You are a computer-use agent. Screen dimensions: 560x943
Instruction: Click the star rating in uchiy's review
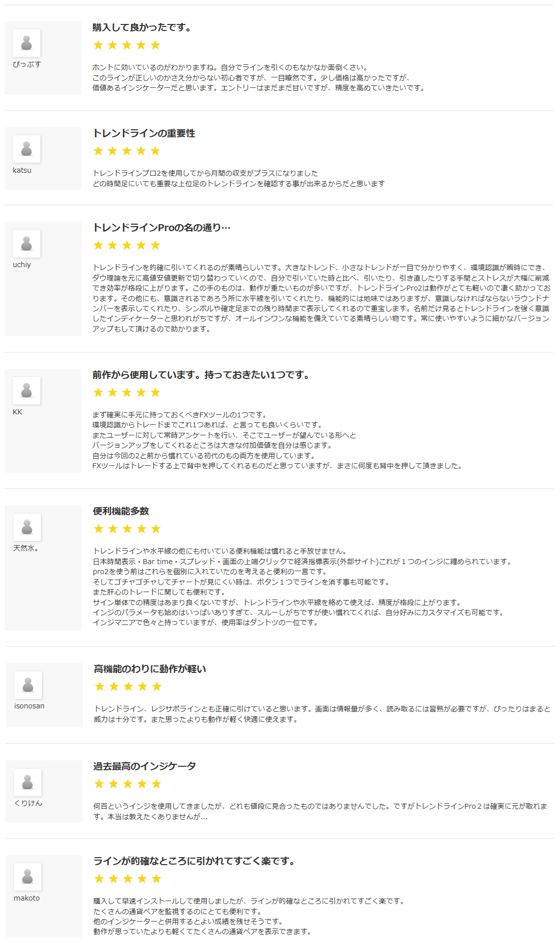tap(127, 245)
